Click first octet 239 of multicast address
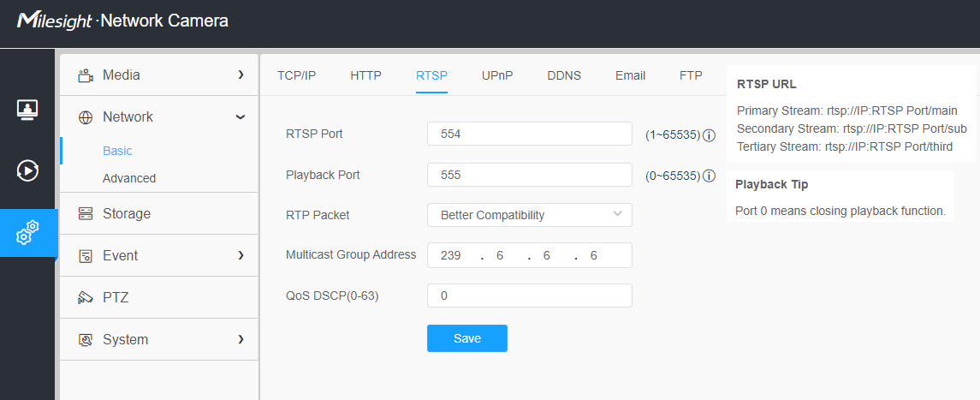This screenshot has width=980, height=400. 450,255
